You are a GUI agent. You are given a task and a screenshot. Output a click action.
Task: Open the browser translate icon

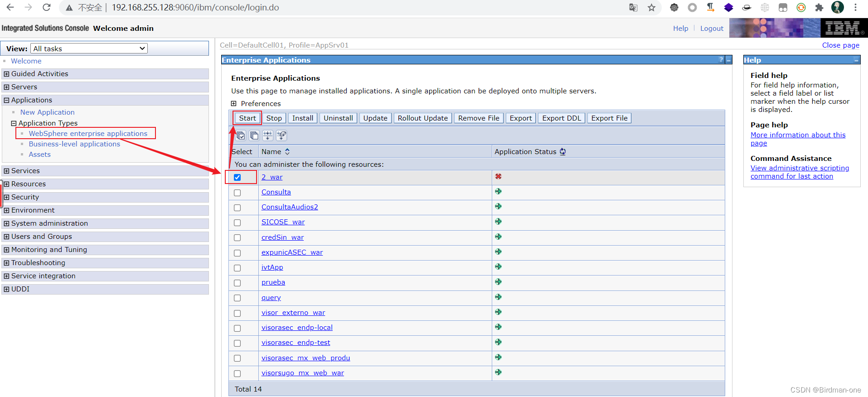point(633,7)
